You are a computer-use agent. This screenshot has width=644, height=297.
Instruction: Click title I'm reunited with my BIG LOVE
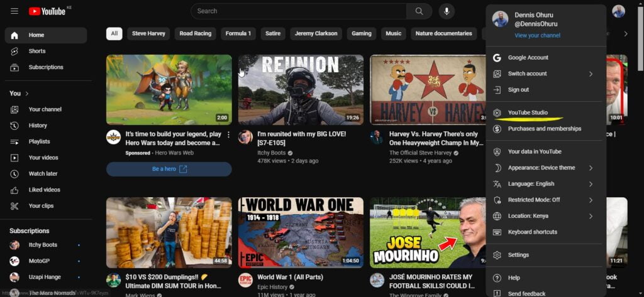301,139
